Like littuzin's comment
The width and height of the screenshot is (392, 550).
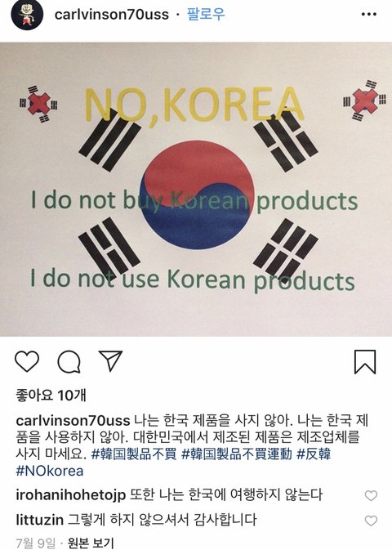click(371, 521)
